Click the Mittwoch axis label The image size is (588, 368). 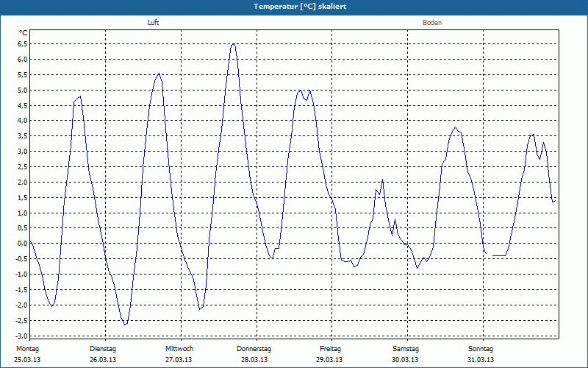pos(179,349)
